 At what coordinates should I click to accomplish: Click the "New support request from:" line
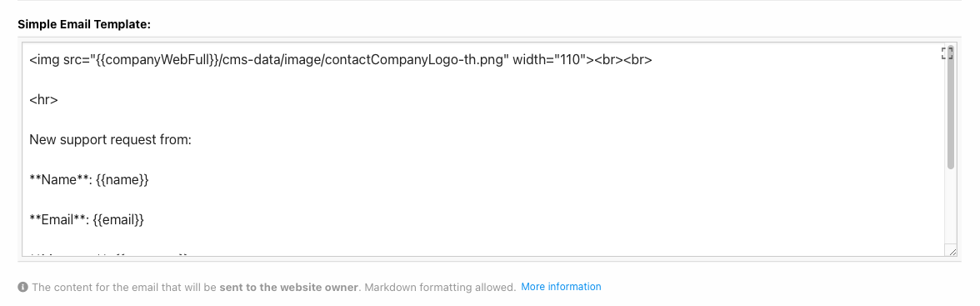point(110,139)
